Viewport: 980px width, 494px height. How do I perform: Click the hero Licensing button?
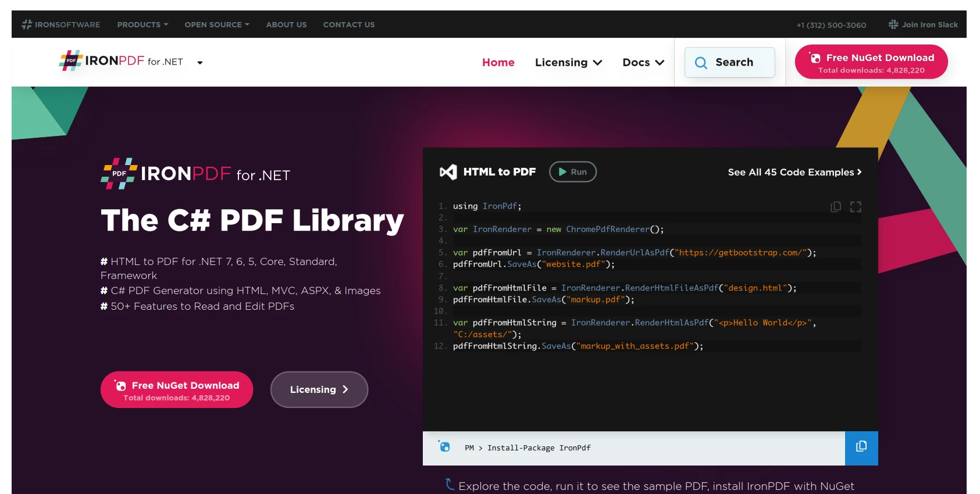(319, 389)
